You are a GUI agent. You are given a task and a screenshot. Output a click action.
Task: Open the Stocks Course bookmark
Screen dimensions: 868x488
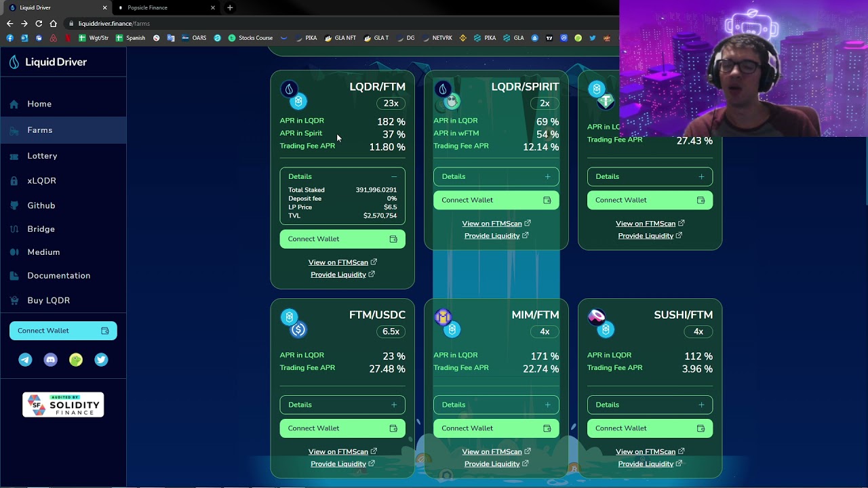click(x=250, y=38)
